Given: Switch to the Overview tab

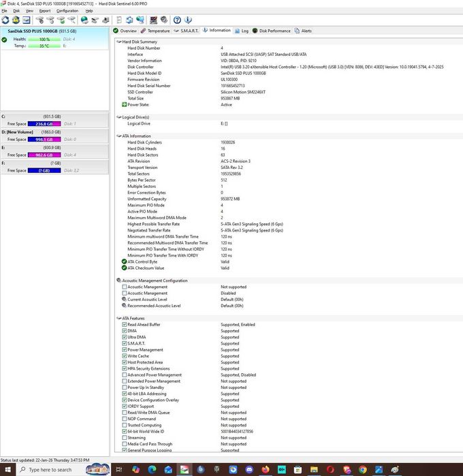Looking at the screenshot, I should tap(125, 31).
